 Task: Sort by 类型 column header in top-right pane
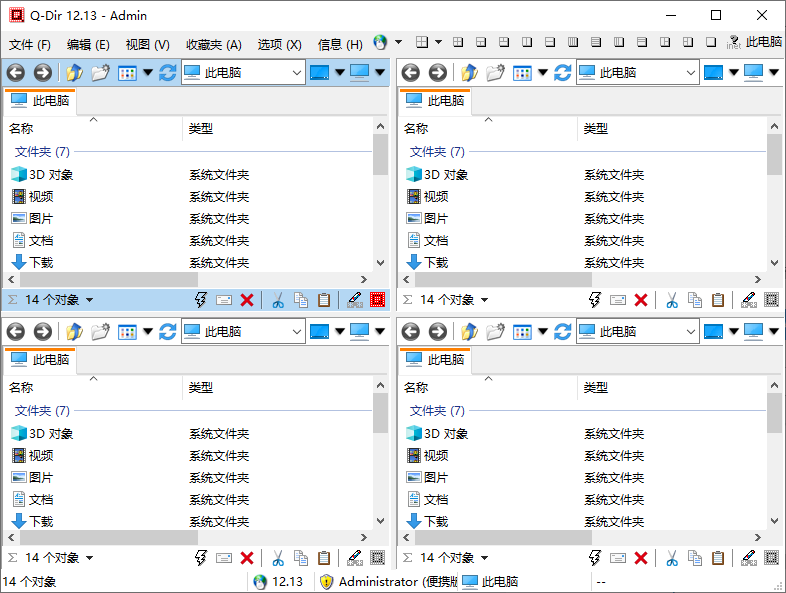click(596, 128)
